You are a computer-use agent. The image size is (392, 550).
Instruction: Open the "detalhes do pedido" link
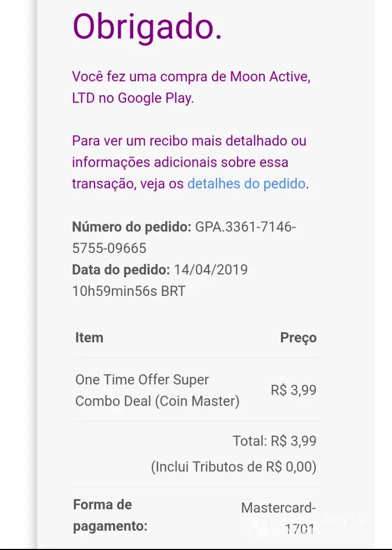pos(246,184)
